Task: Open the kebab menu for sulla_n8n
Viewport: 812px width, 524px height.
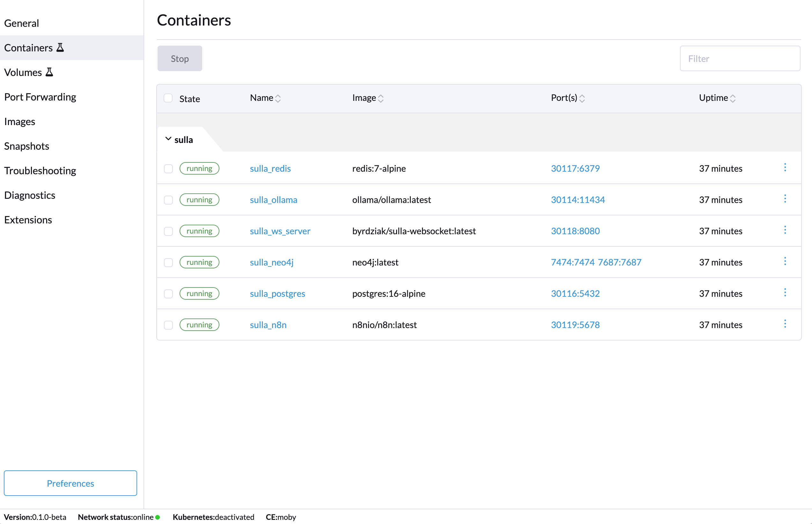Action: tap(785, 324)
